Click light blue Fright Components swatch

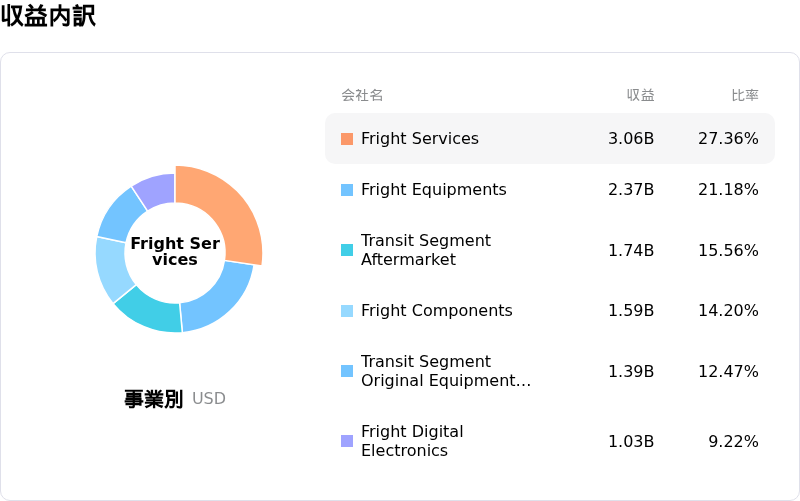(x=347, y=311)
